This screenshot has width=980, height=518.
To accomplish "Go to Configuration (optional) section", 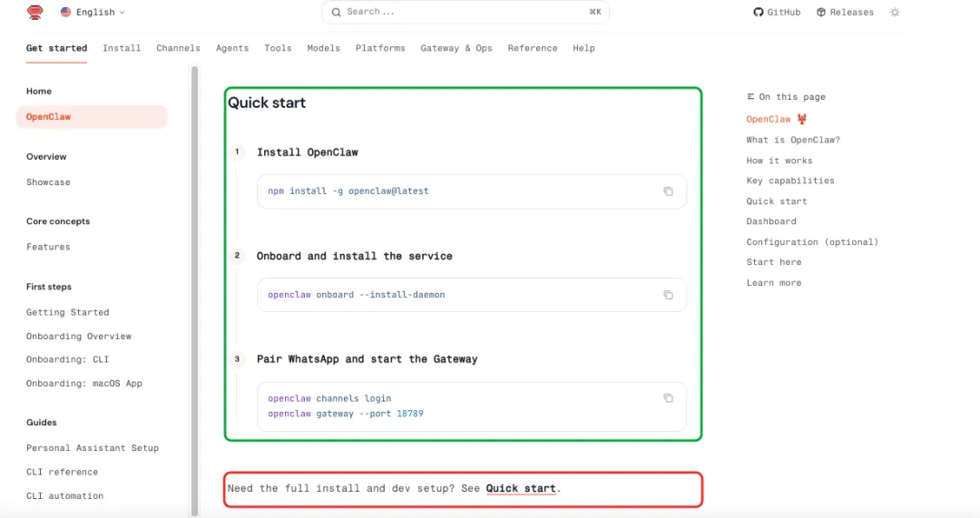I will [812, 242].
